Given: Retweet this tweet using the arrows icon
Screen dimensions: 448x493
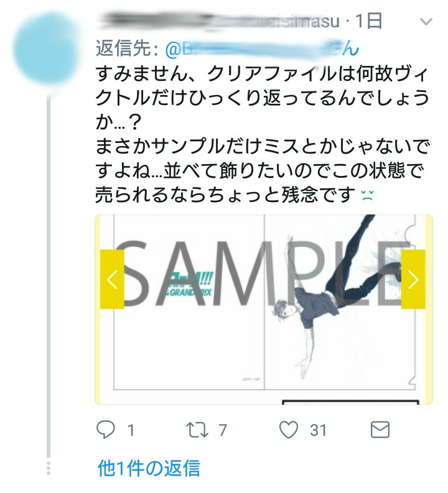Looking at the screenshot, I should pos(197,430).
